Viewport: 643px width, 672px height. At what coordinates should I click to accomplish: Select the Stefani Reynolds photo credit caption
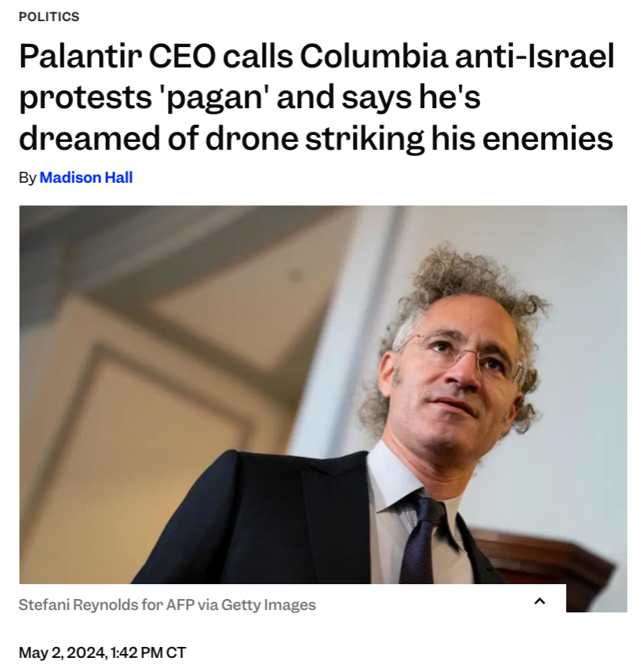click(167, 605)
